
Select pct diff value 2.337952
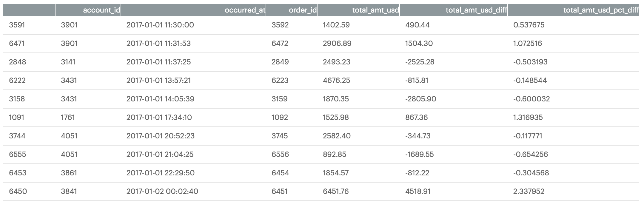click(x=529, y=191)
